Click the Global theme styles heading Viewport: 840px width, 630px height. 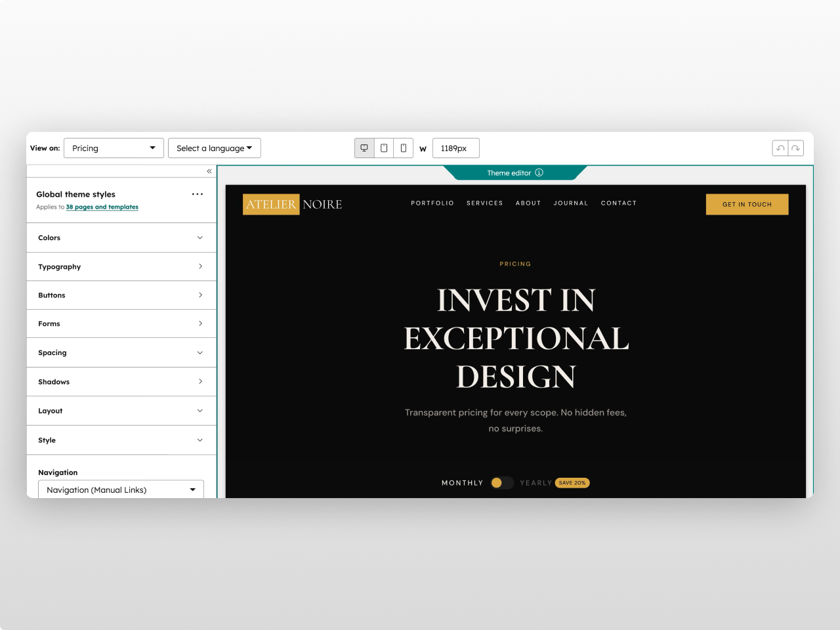75,194
